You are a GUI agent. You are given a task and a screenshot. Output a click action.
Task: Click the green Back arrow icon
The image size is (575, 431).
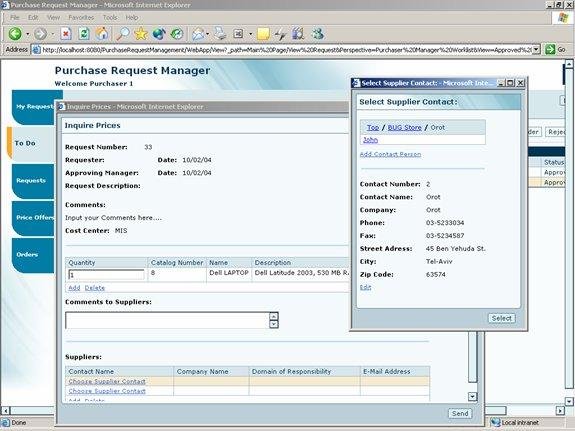click(x=15, y=34)
